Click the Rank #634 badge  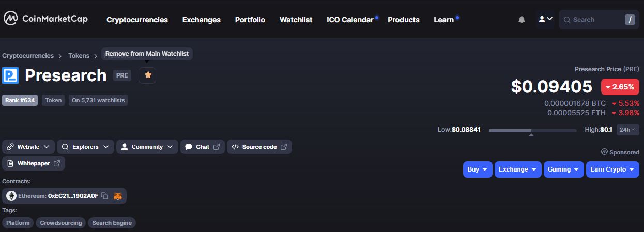[20, 100]
